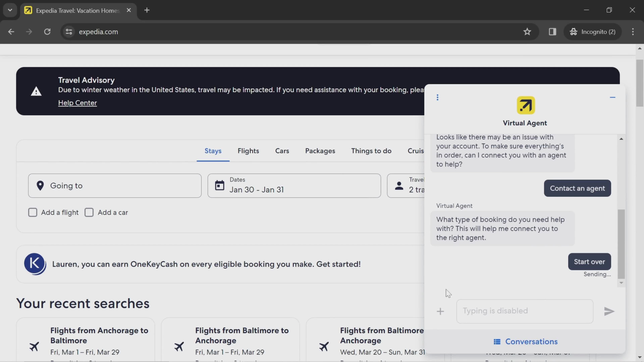Click the Going to destination field
Viewport: 644px width, 362px height.
(115, 186)
